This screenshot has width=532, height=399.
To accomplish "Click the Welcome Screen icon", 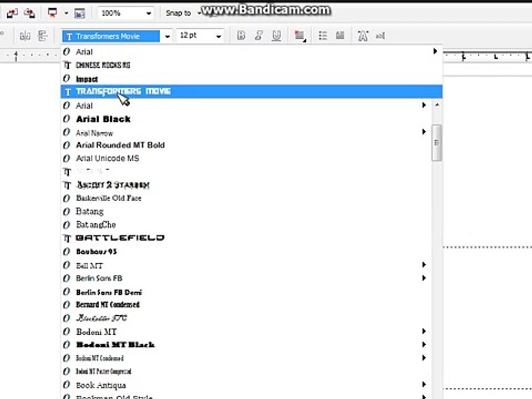I will [80, 13].
